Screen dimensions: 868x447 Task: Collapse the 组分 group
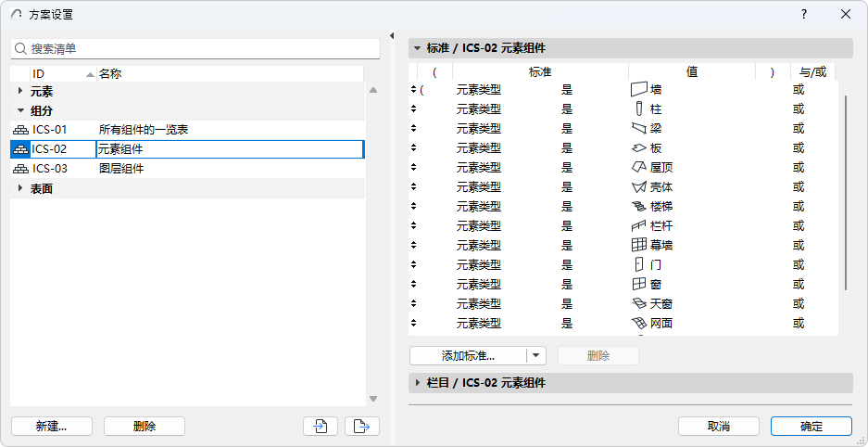pos(20,111)
